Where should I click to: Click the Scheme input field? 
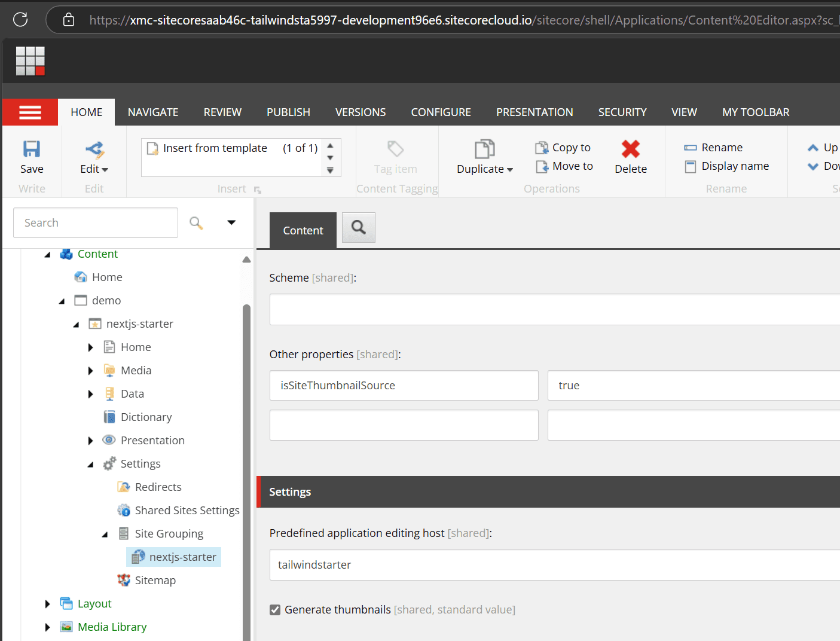pyautogui.click(x=554, y=310)
